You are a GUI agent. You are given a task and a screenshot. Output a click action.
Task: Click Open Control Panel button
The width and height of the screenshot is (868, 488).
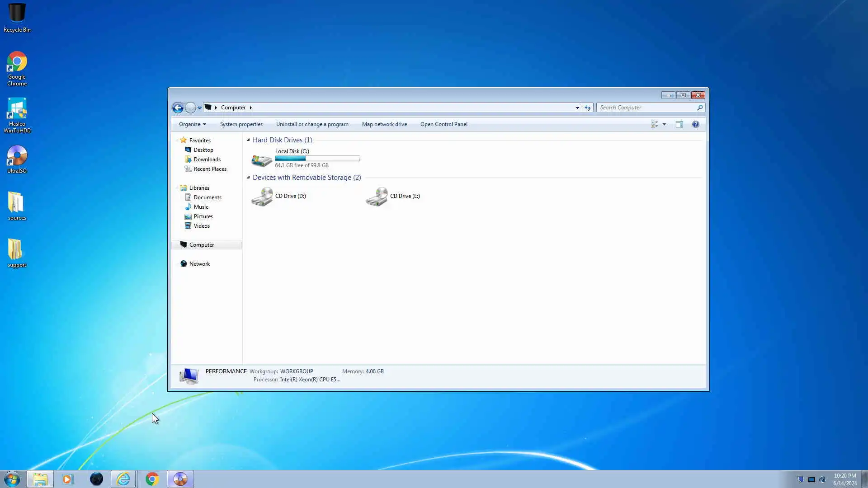click(x=443, y=124)
